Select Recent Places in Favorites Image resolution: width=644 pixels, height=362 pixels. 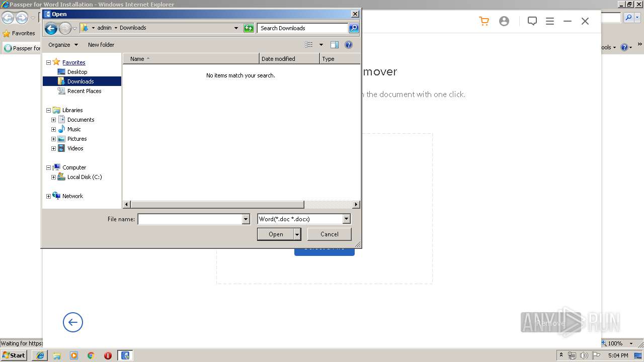(x=84, y=91)
